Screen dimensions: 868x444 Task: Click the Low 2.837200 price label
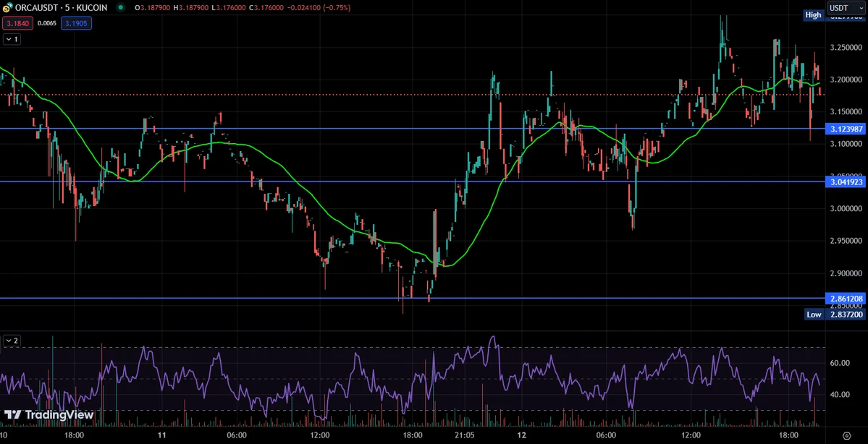[834, 314]
